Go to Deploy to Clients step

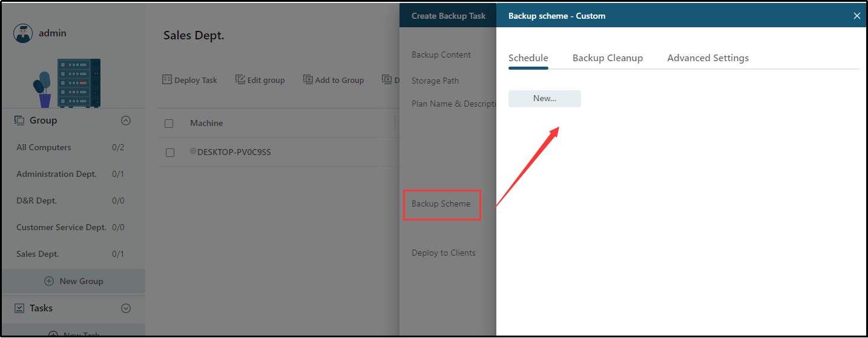click(443, 253)
